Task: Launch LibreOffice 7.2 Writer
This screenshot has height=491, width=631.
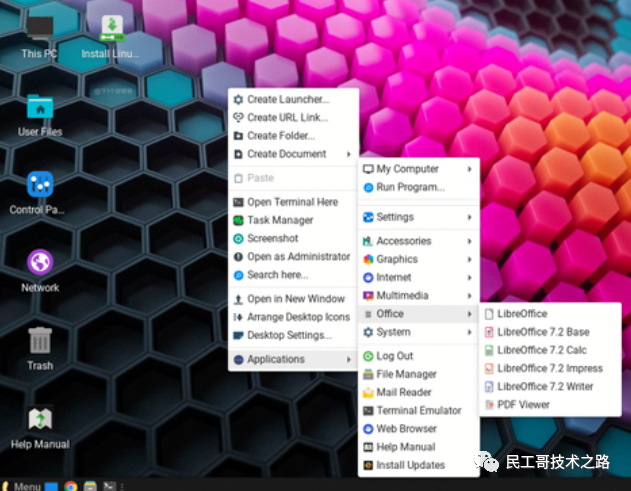Action: coord(550,386)
